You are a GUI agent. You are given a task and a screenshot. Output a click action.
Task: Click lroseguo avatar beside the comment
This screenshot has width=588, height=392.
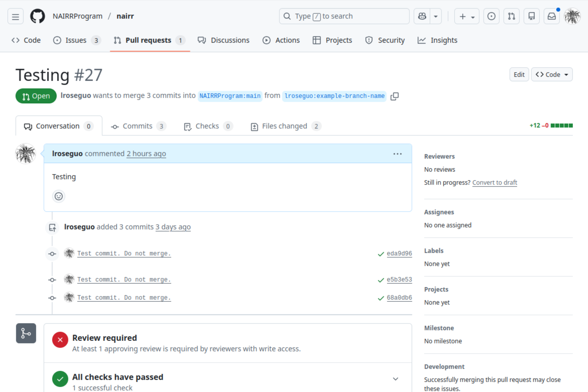(26, 154)
